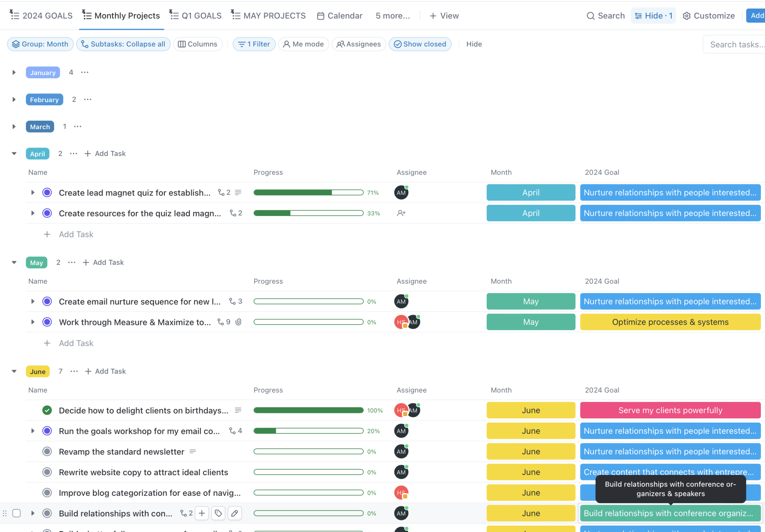Click Add Task link below May tasks
This screenshot has height=532, width=765.
[x=76, y=343]
